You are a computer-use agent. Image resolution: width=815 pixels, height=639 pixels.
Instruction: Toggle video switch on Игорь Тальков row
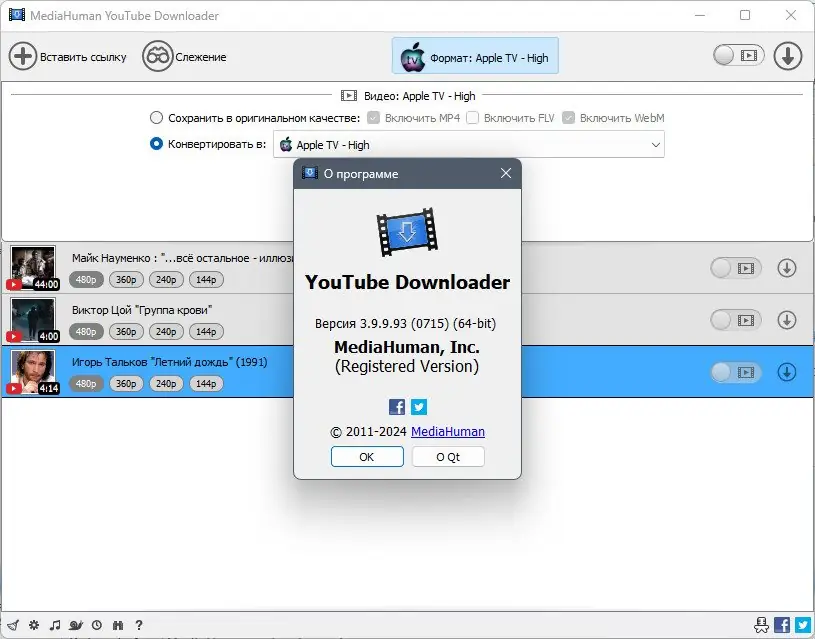point(735,372)
